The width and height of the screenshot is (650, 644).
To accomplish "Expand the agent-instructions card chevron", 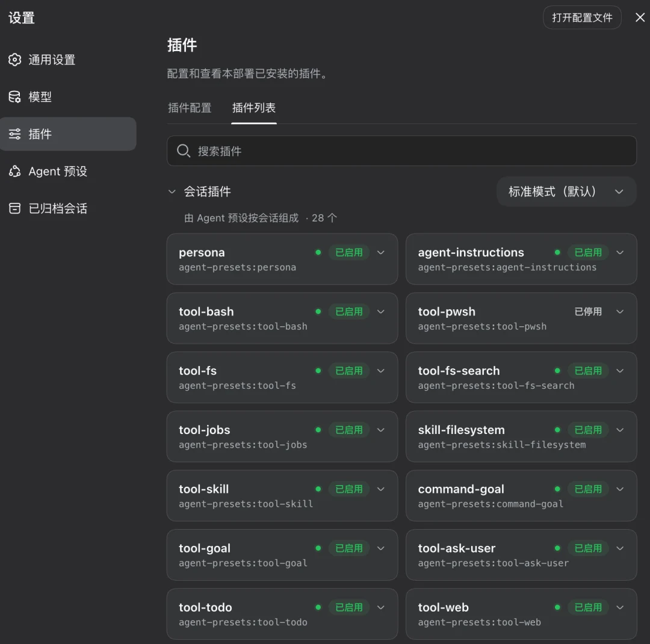I will (620, 253).
